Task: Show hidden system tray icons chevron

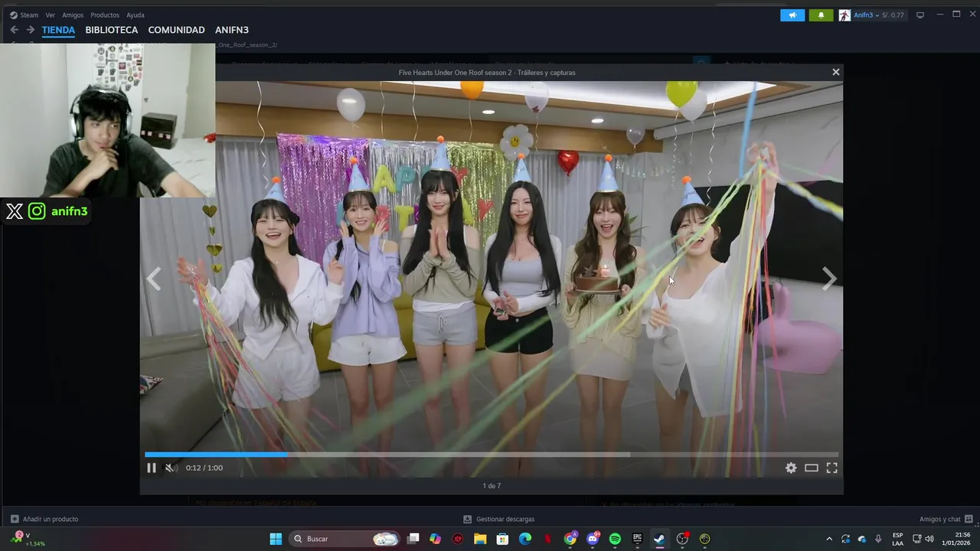Action: (x=829, y=539)
